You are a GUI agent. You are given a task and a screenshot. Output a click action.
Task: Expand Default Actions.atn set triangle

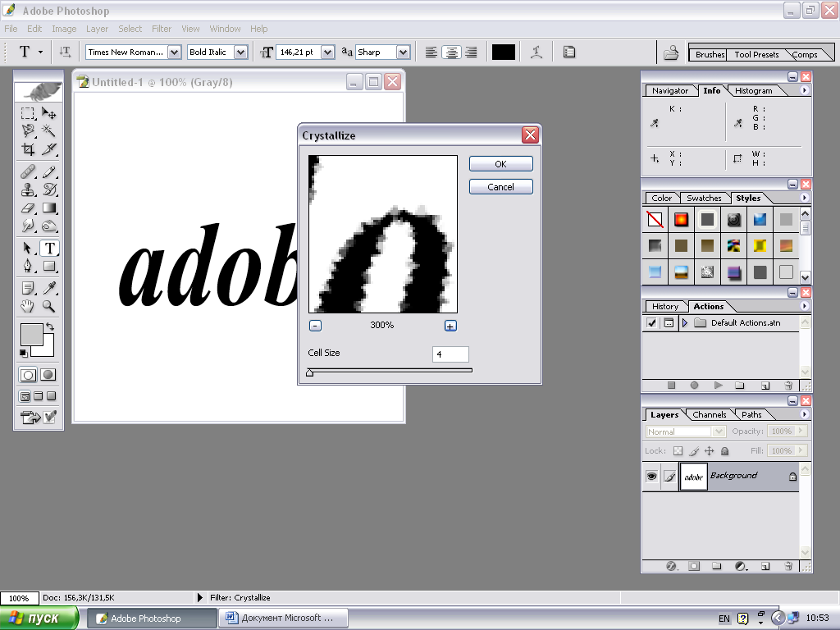(685, 322)
